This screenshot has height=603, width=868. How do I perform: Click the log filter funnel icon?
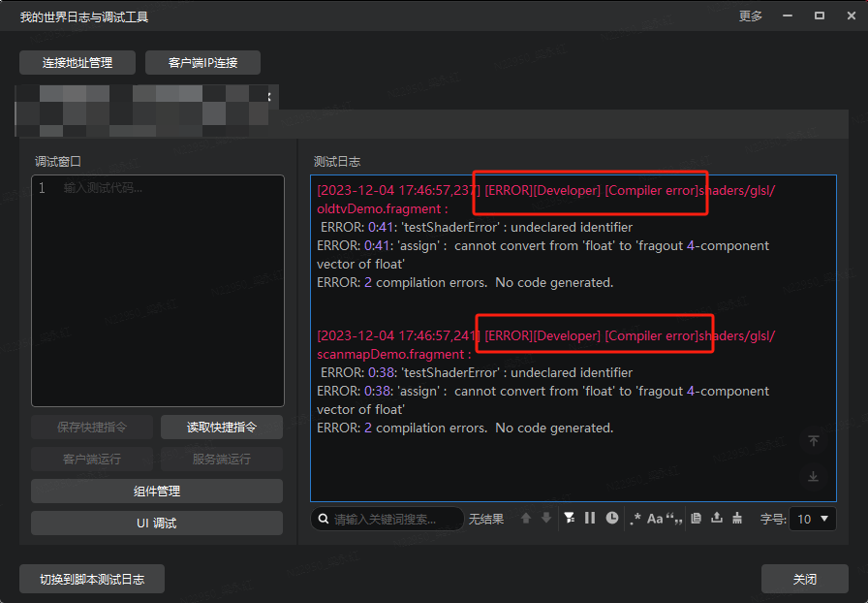pyautogui.click(x=570, y=519)
